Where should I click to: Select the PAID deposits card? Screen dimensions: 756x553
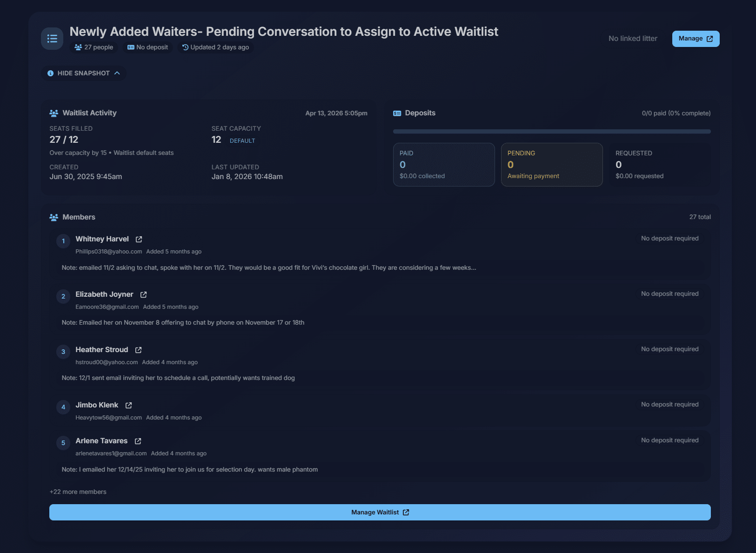pos(443,165)
